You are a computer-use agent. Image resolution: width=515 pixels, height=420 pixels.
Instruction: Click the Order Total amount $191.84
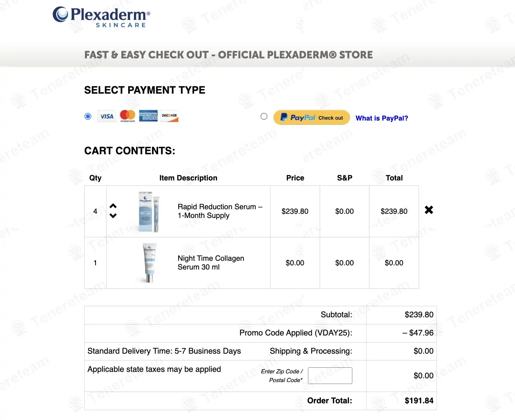(419, 401)
